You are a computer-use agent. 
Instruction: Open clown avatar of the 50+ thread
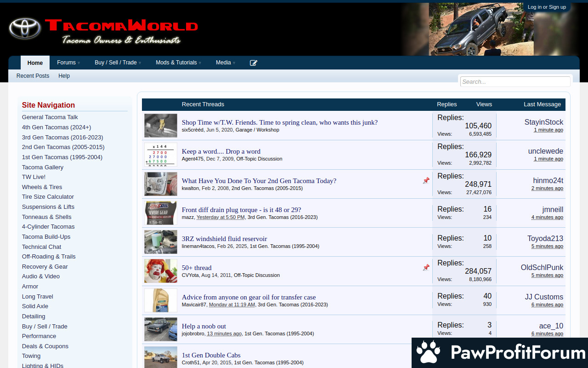coord(161,271)
